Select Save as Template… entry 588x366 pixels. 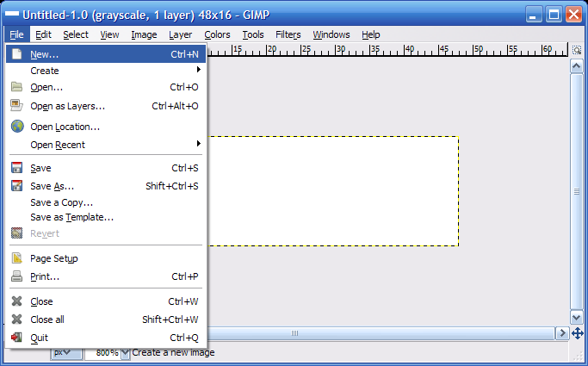pyautogui.click(x=106, y=217)
